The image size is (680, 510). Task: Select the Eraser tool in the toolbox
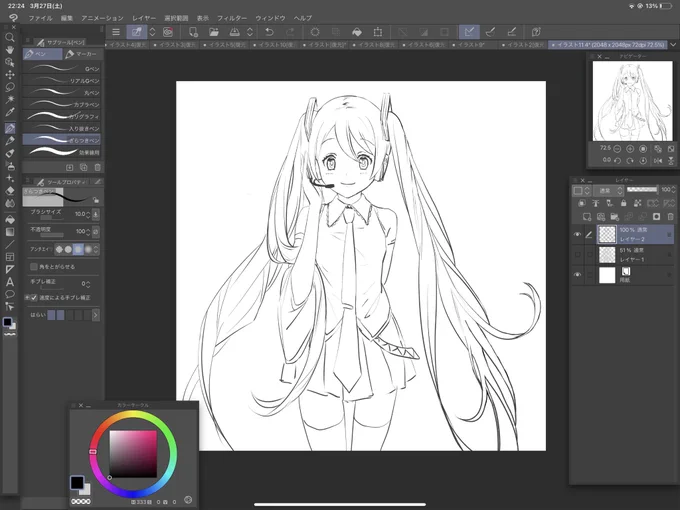[x=10, y=190]
